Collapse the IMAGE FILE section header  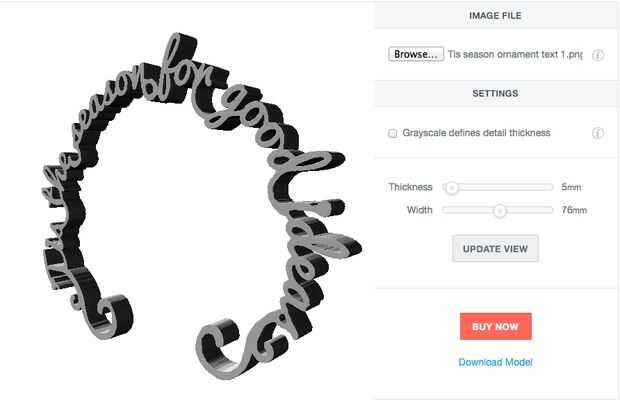tap(497, 15)
